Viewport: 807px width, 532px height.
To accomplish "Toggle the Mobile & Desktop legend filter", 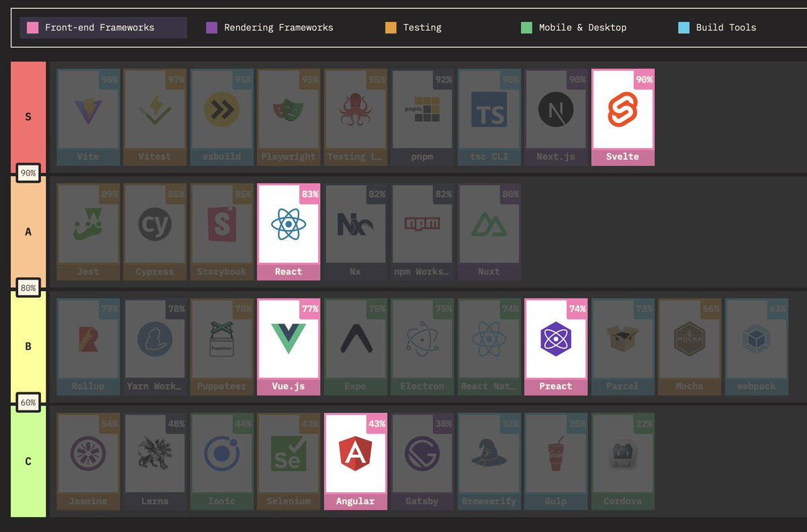I will [x=574, y=28].
